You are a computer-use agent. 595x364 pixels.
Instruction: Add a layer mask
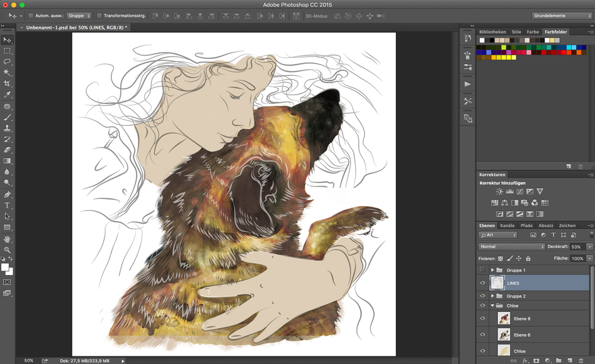(x=536, y=361)
